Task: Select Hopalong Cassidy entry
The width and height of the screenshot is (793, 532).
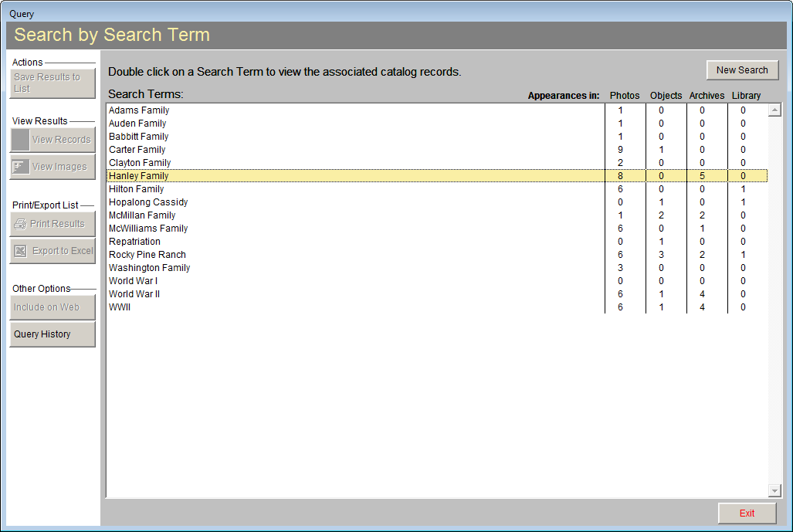Action: pyautogui.click(x=148, y=202)
